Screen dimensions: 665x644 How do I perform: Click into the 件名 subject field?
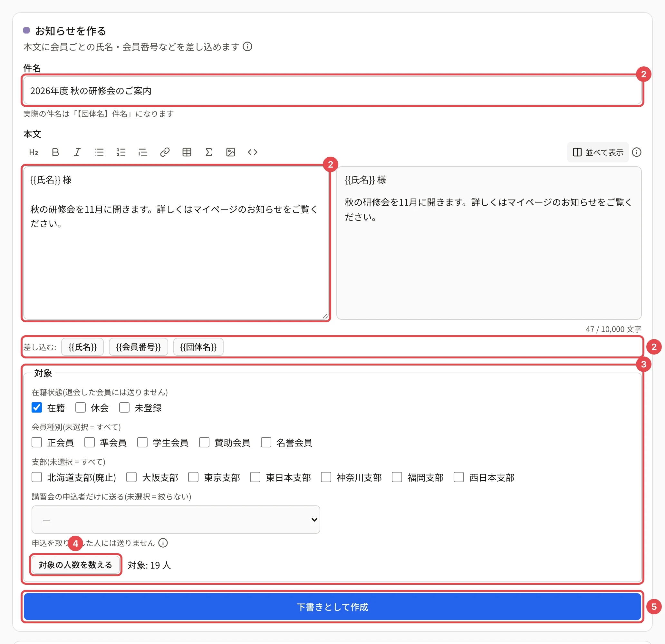click(332, 91)
